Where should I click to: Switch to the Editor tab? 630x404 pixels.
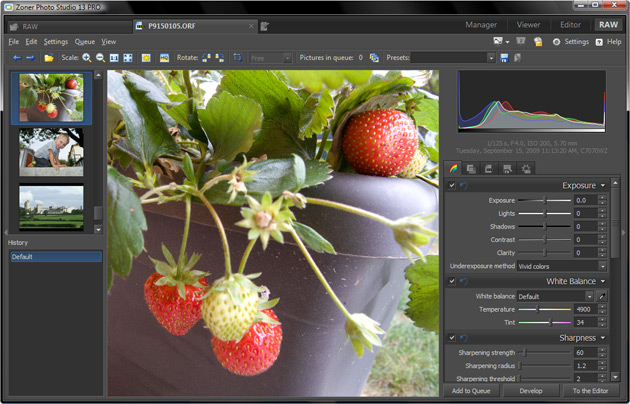pyautogui.click(x=570, y=24)
